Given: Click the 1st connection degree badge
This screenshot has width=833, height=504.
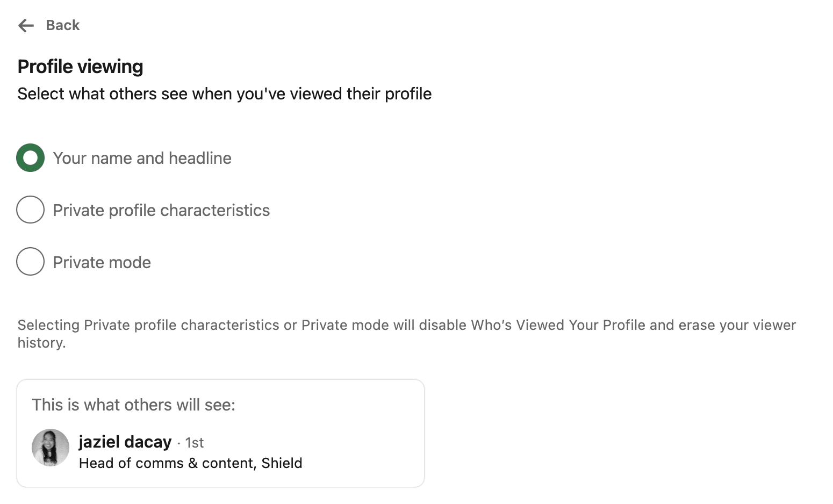Looking at the screenshot, I should 194,443.
